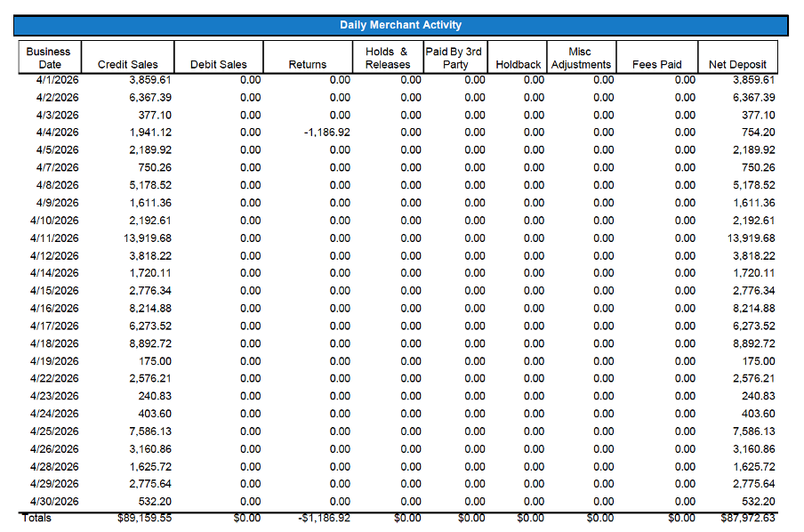Click the 4/19/2026 business date
The image size is (804, 532).
[54, 361]
